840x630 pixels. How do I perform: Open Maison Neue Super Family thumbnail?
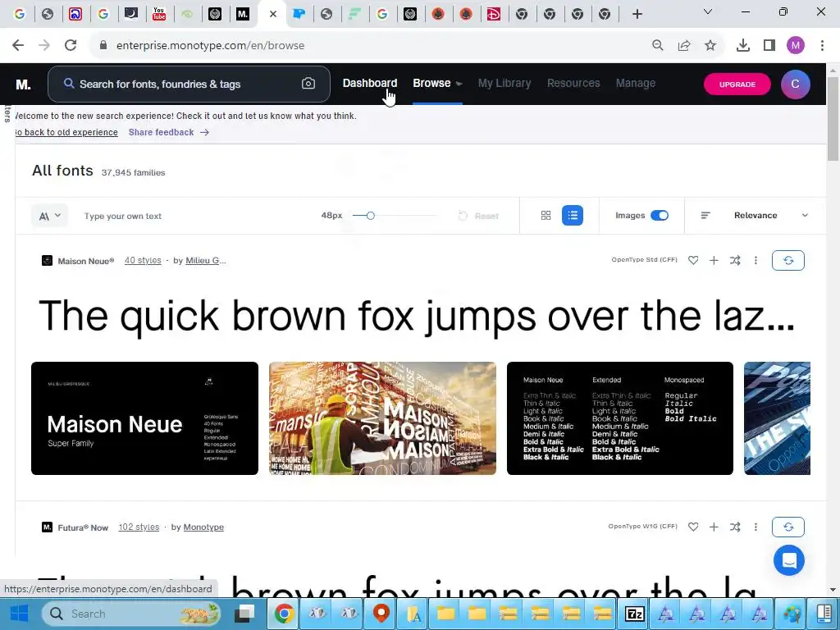144,418
